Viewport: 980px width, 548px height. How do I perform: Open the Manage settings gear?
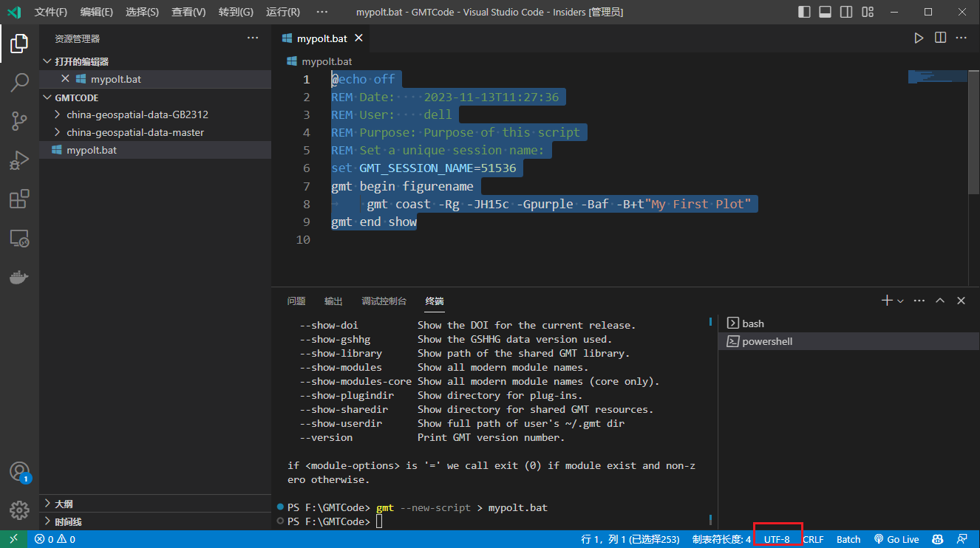pyautogui.click(x=19, y=510)
